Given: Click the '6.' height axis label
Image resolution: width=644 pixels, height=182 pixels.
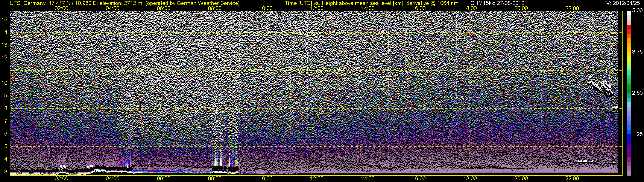Looking at the screenshot, I should point(6,134).
